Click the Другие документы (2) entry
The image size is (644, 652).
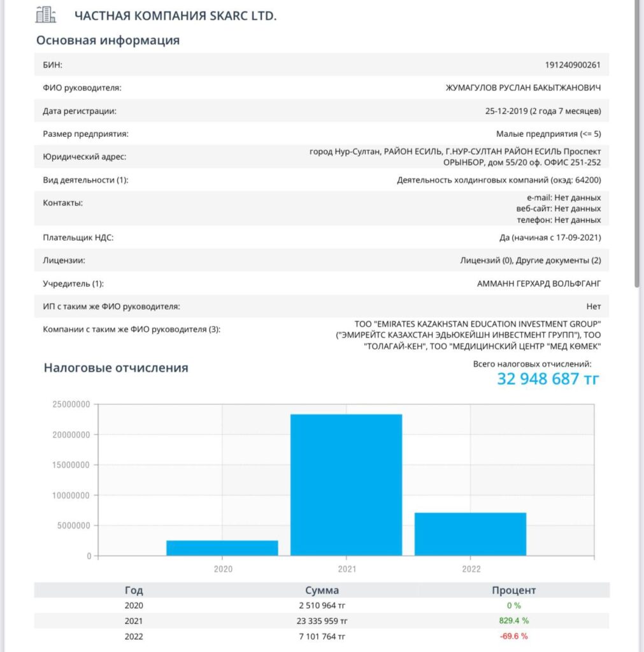click(x=558, y=260)
